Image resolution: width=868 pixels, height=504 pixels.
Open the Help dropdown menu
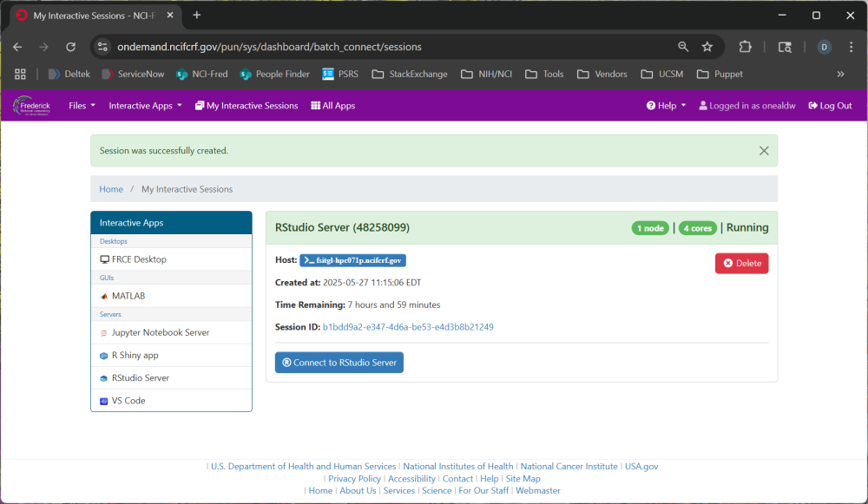666,106
